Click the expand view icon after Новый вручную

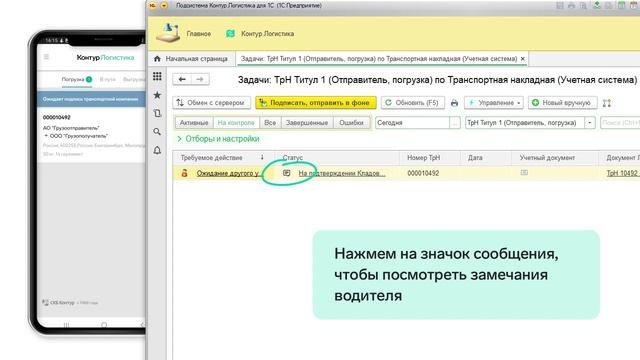pyautogui.click(x=607, y=103)
